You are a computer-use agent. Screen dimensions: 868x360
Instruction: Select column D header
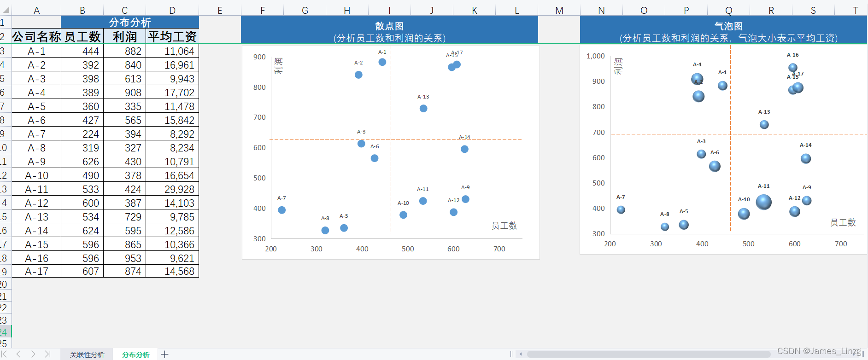tap(172, 10)
